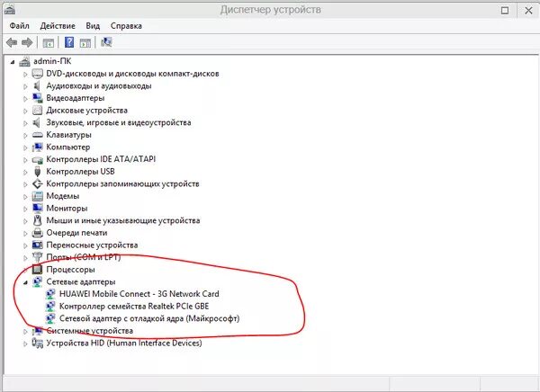This screenshot has width=540, height=392.
Task: Toggle the action pane toolbar icon
Action: [x=85, y=43]
